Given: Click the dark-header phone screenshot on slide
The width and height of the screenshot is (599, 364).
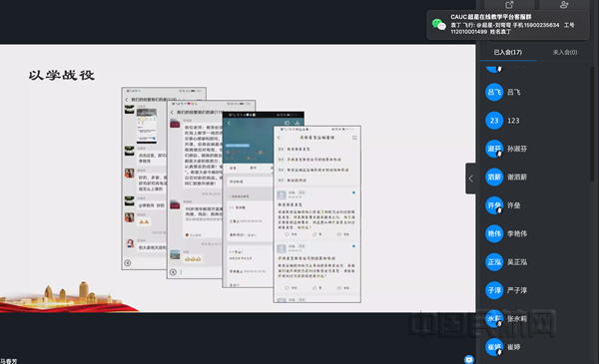Looking at the screenshot, I should pos(248,199).
